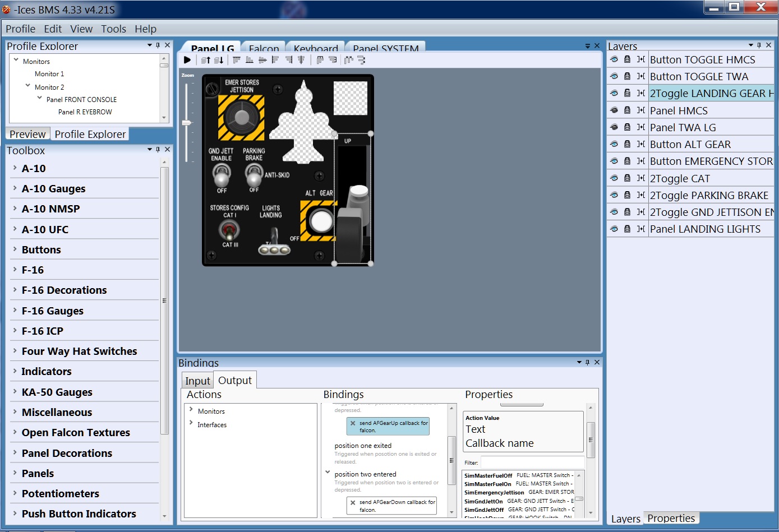Expand the A-10 toolbox category
The height and width of the screenshot is (532, 779).
[x=14, y=168]
